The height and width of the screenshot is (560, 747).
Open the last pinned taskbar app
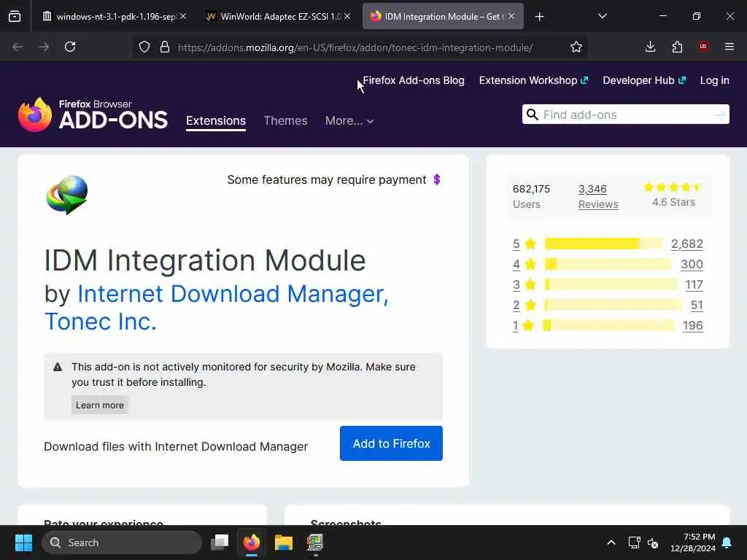coord(315,542)
